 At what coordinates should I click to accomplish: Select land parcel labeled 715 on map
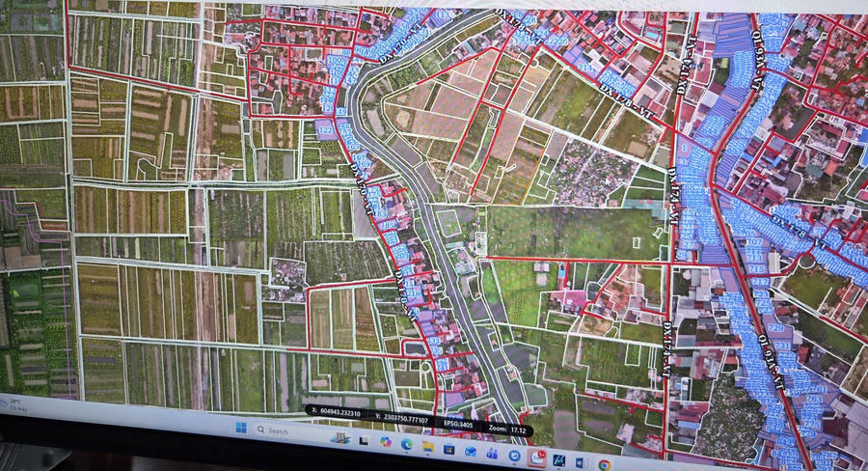tap(757, 268)
